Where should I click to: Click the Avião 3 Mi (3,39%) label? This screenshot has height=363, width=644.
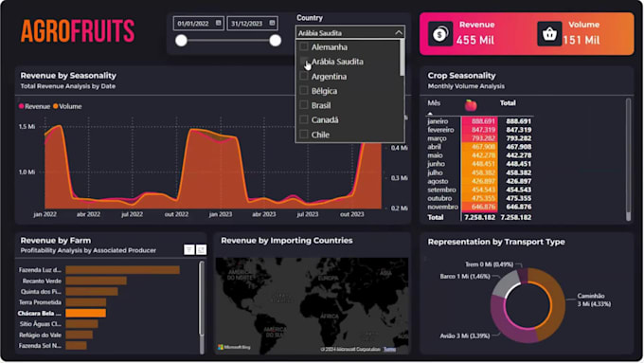pos(465,336)
